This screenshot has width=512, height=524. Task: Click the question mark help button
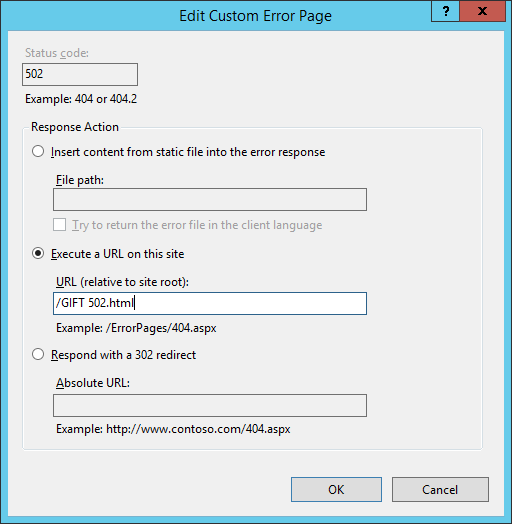(445, 12)
